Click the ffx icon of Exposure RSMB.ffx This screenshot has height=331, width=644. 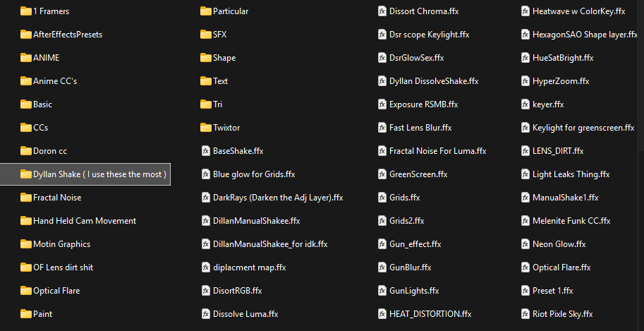pos(382,104)
